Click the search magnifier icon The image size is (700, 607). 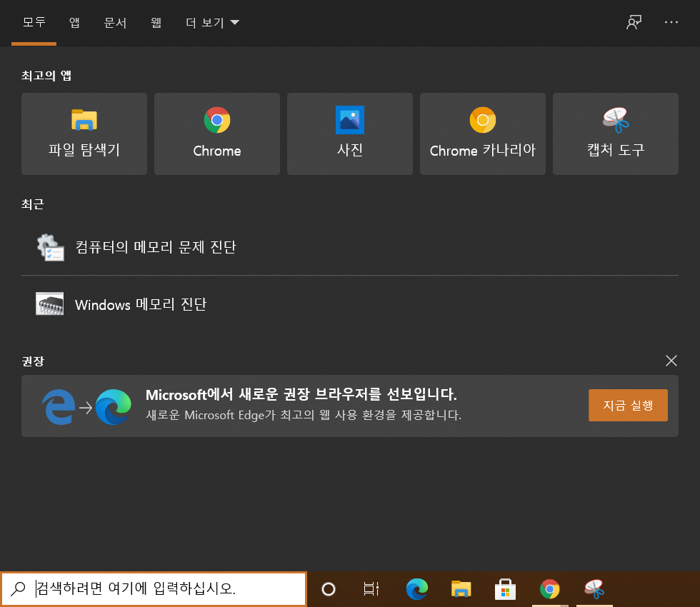(18, 588)
